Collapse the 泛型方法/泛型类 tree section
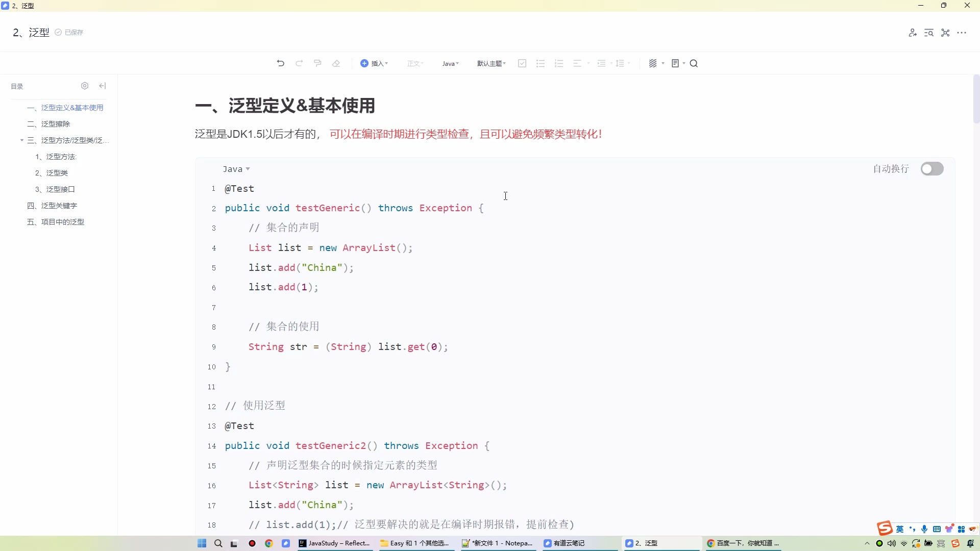Image resolution: width=980 pixels, height=551 pixels. pyautogui.click(x=21, y=140)
